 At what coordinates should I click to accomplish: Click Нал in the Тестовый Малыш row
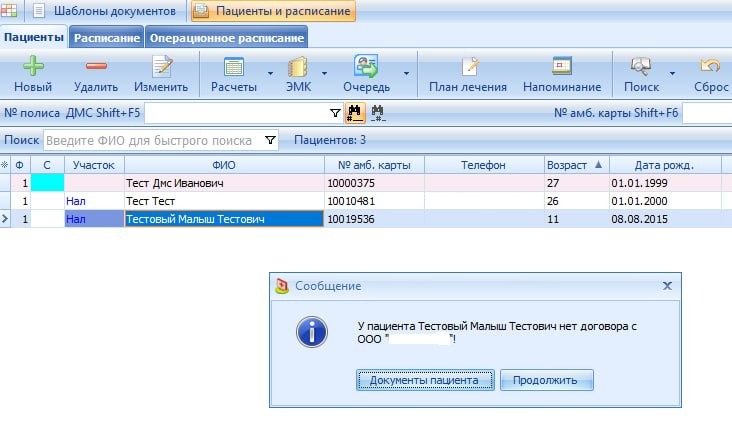coord(76,219)
